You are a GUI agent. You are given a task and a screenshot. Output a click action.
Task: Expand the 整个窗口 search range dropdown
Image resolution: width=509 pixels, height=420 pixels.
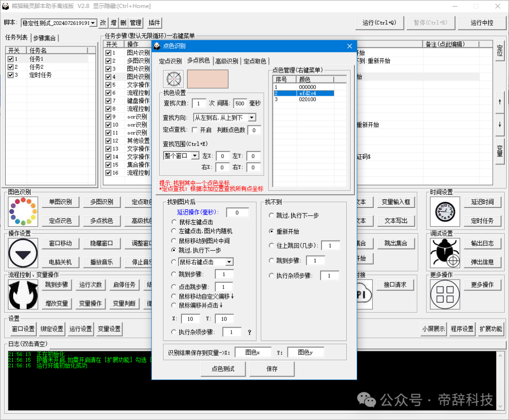coord(195,156)
